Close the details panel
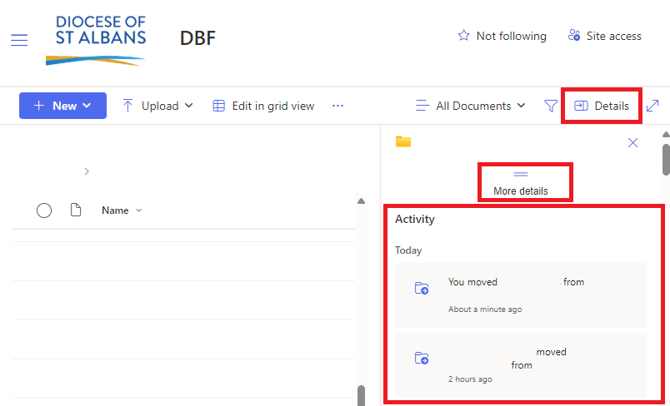Screen dimensions: 670x406 (x=633, y=143)
